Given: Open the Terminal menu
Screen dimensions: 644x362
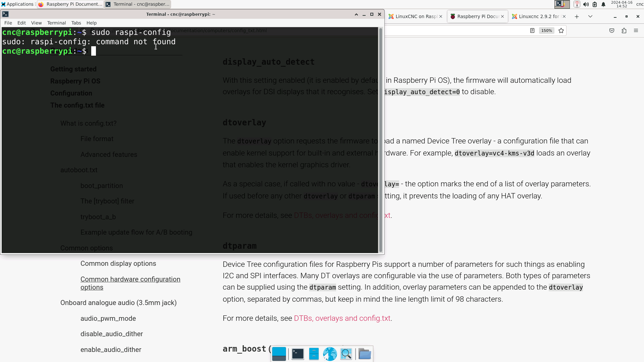Looking at the screenshot, I should click(x=56, y=23).
